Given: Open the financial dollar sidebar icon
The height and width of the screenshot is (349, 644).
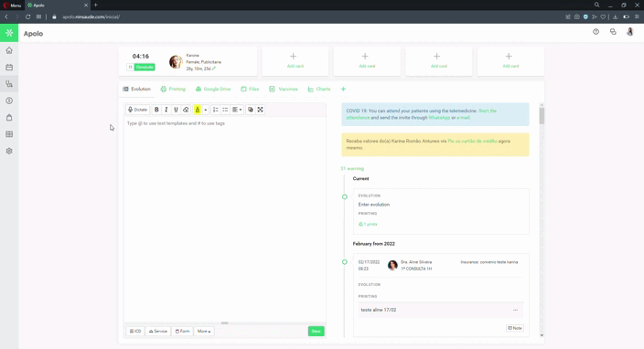Looking at the screenshot, I should (9, 100).
